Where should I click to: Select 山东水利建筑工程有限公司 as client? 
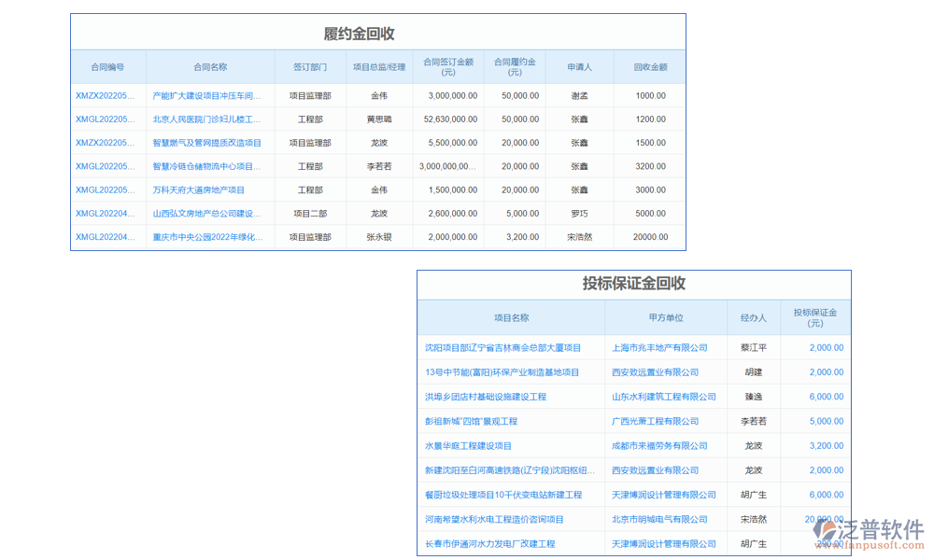coord(665,396)
